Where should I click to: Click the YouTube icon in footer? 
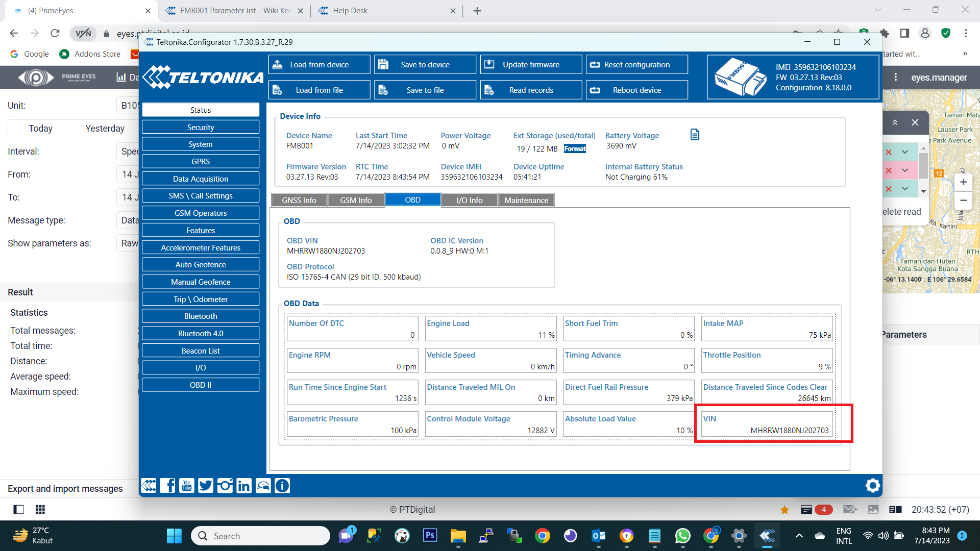(x=187, y=486)
